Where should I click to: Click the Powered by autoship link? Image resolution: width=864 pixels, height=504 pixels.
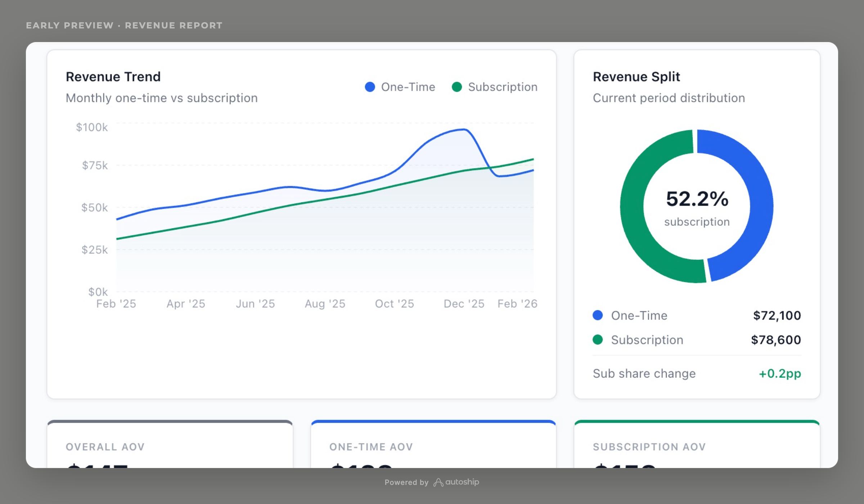[x=432, y=482]
